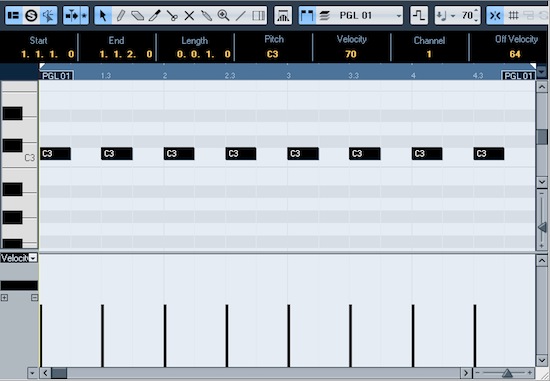Select the Mute X tool

coord(189,16)
